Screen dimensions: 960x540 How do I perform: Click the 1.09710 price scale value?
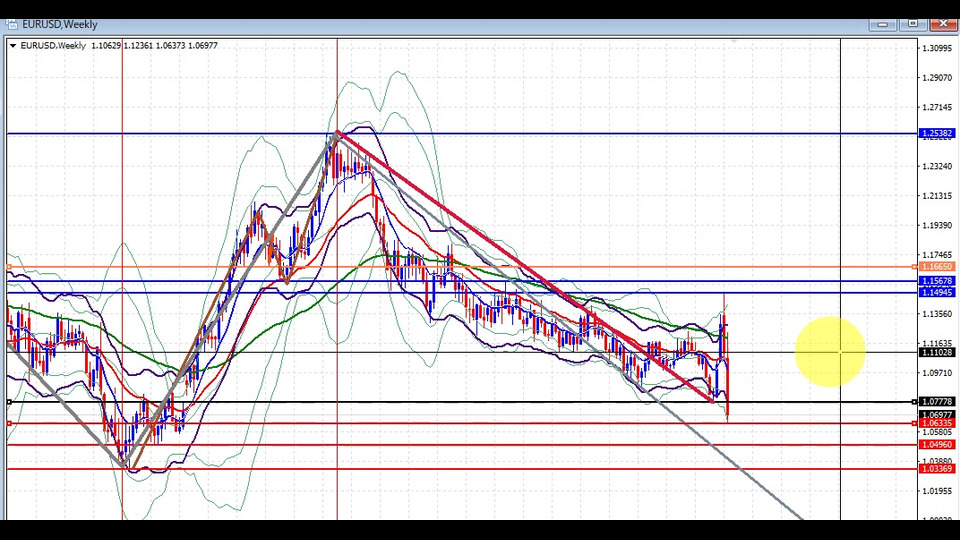pos(937,373)
